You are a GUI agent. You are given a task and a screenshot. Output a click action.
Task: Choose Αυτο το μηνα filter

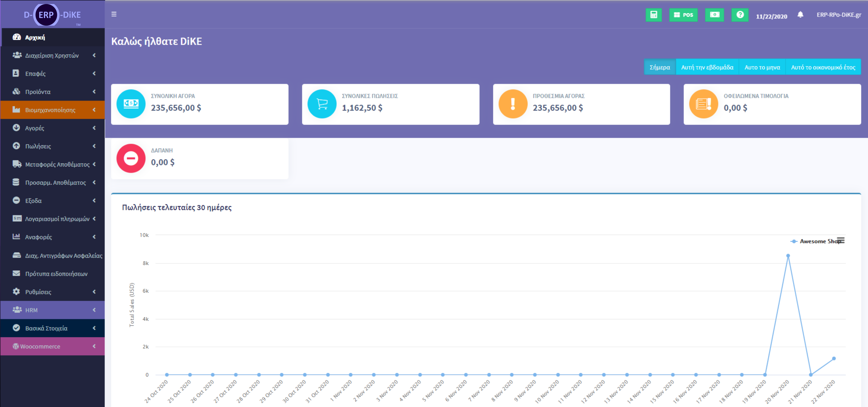point(762,67)
